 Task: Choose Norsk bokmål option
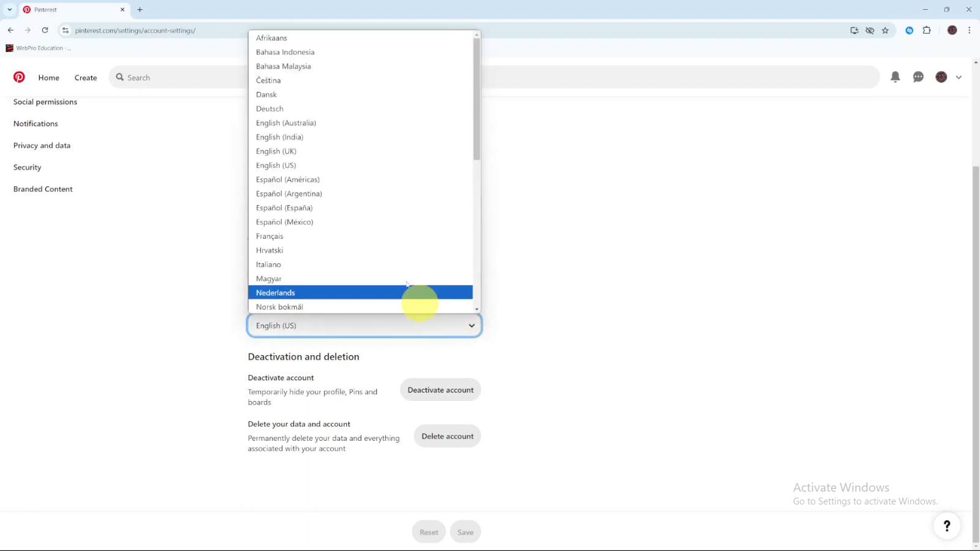click(360, 307)
